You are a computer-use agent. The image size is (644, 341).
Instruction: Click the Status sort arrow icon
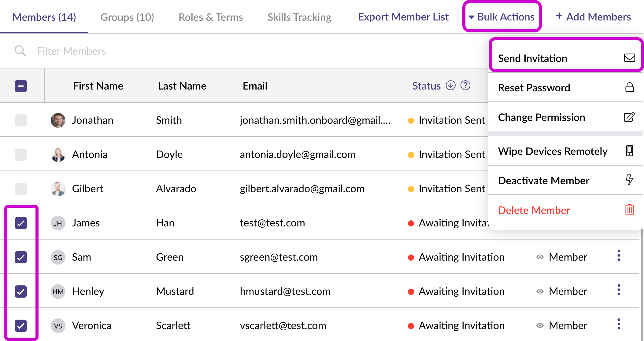(x=450, y=86)
